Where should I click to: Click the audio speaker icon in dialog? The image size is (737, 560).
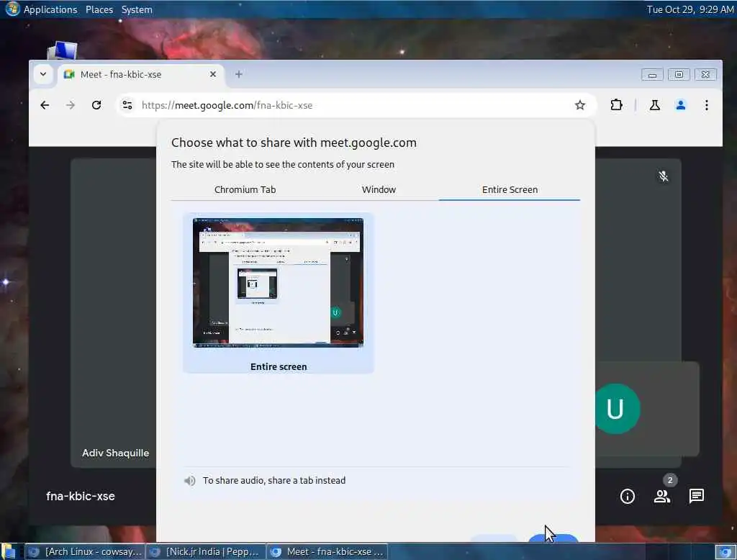[x=189, y=481]
